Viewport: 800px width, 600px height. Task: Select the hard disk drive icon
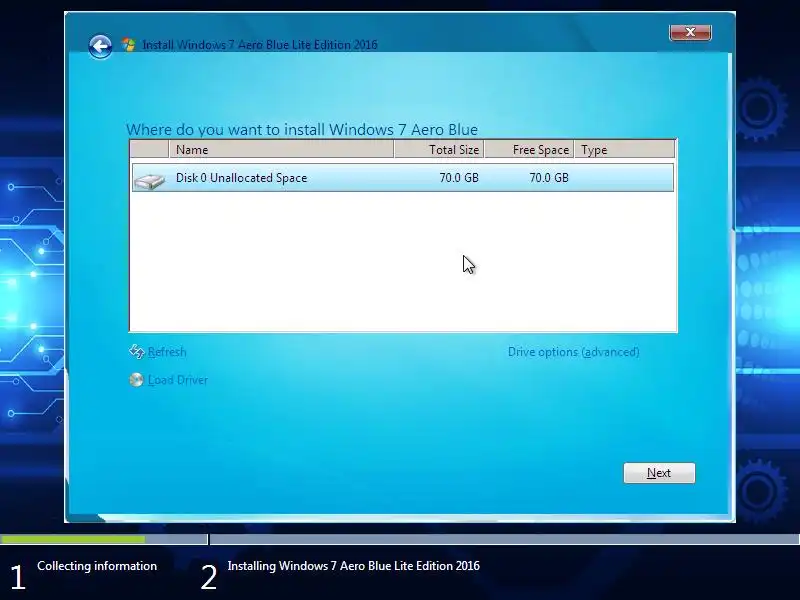coord(149,180)
